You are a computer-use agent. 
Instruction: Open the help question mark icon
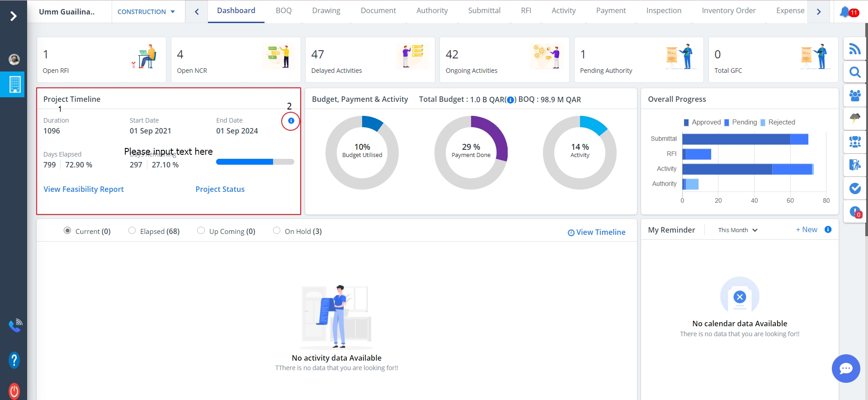(x=14, y=360)
